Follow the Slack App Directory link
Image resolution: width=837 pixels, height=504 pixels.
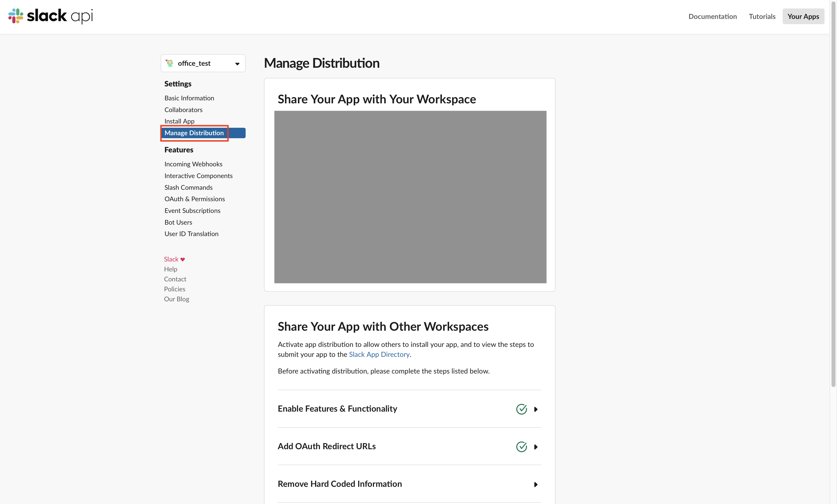coord(379,354)
